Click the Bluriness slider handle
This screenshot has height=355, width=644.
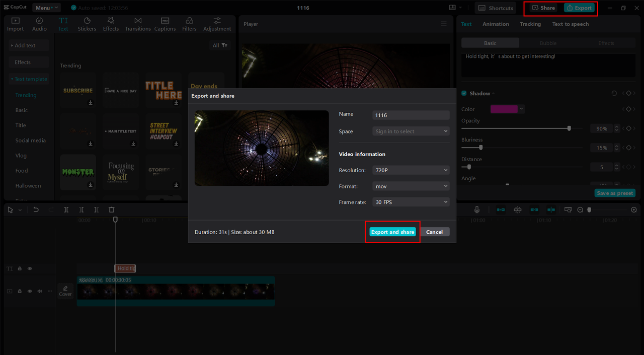coord(481,148)
